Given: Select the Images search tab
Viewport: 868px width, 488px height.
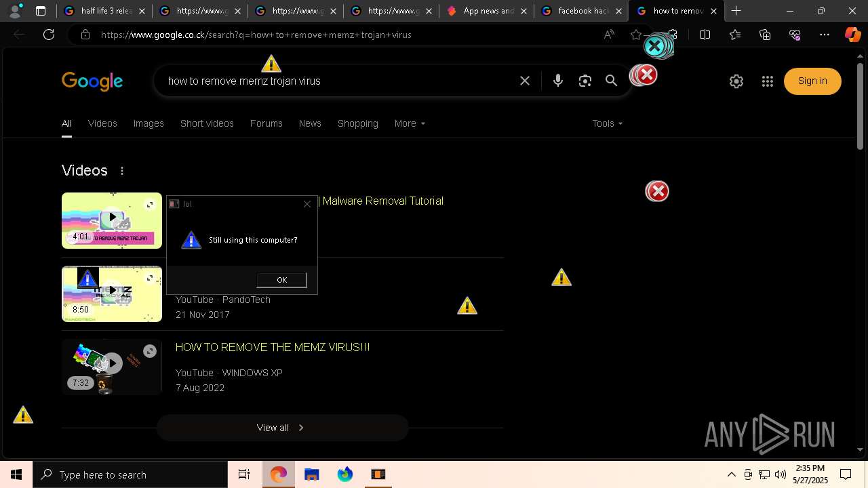Looking at the screenshot, I should pyautogui.click(x=149, y=123).
